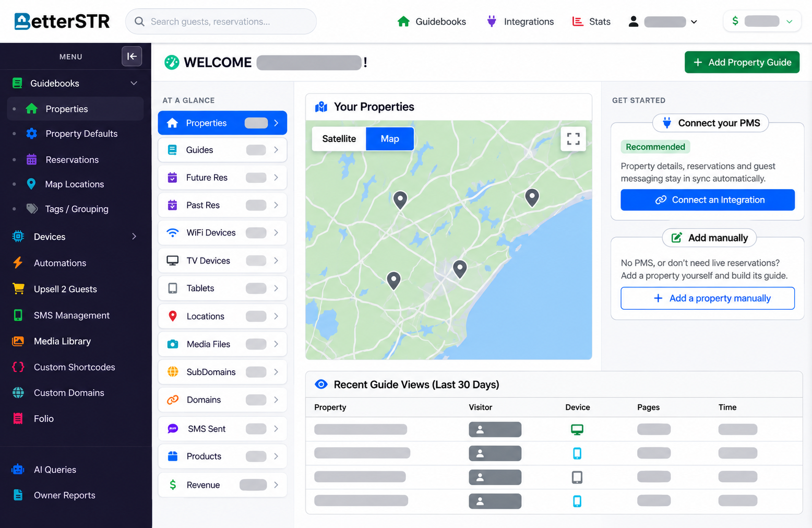Click the Upsell 2 Guests cart icon

[x=18, y=289]
